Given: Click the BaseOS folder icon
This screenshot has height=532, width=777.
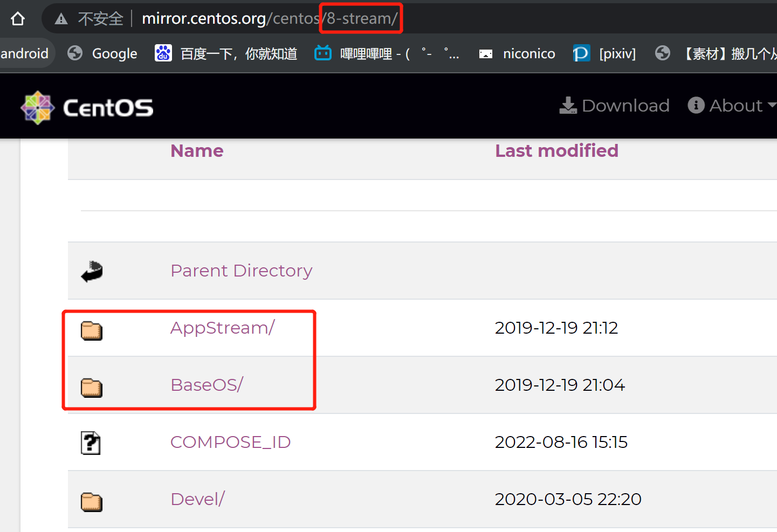Looking at the screenshot, I should [92, 388].
